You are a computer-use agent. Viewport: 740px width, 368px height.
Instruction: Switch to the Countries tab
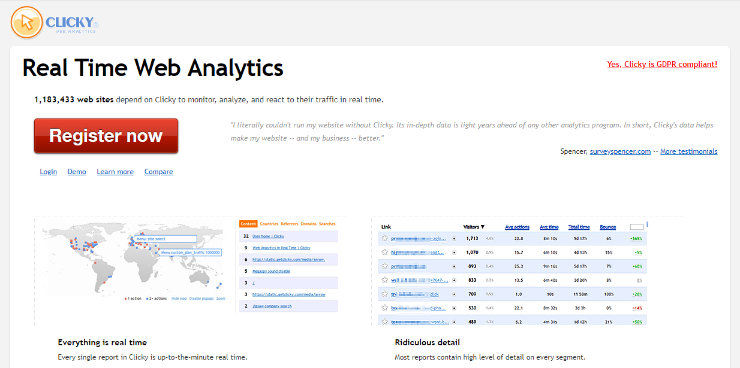click(x=269, y=223)
